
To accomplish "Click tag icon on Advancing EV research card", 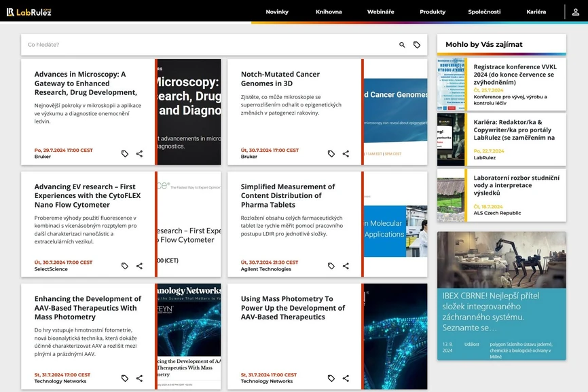I will [x=125, y=266].
